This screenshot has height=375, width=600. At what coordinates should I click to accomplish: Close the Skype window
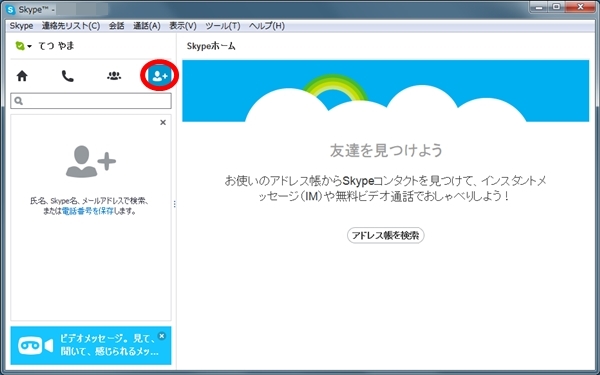[x=580, y=7]
